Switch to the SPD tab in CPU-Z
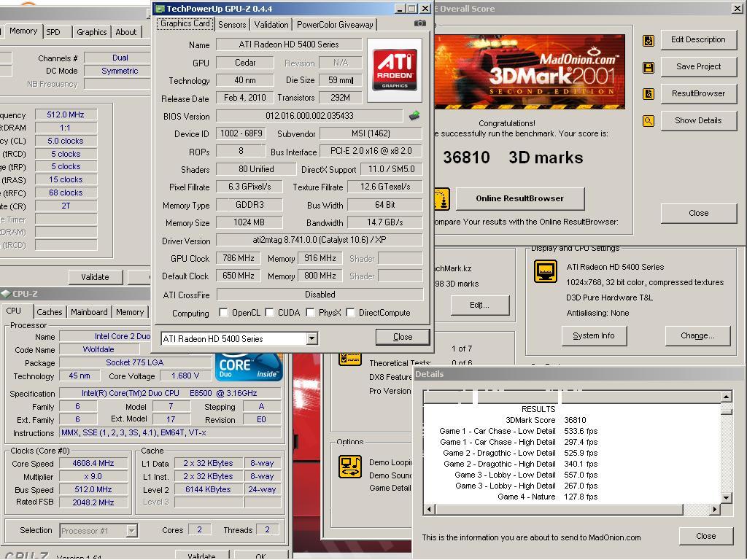The width and height of the screenshot is (747, 560). (x=53, y=32)
